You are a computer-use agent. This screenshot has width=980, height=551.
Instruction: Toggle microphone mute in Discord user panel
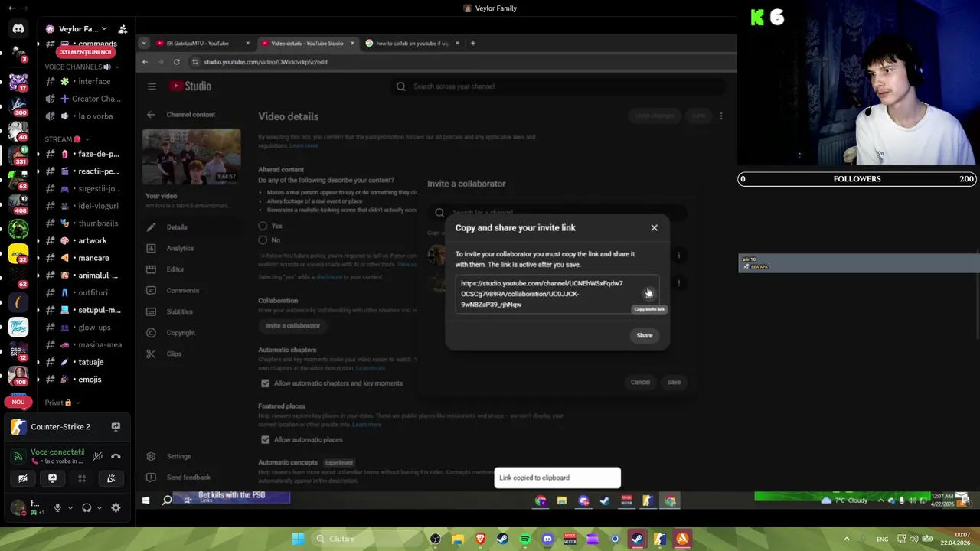[57, 507]
